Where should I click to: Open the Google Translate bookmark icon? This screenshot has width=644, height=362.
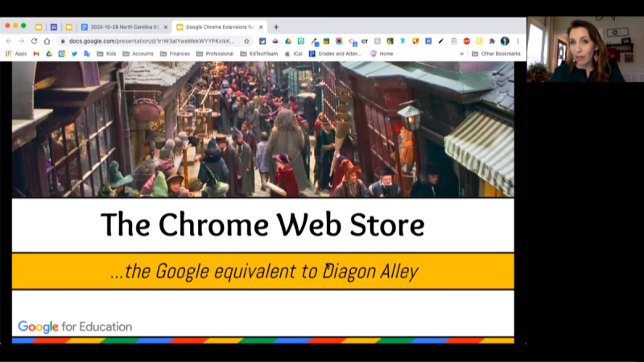click(87, 54)
